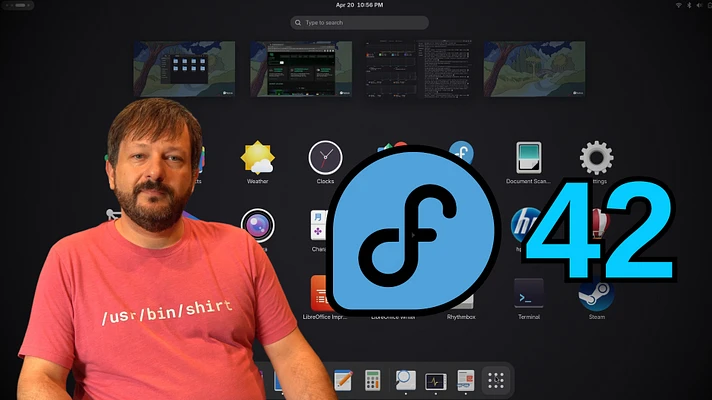Click the Show Apps grid button
The height and width of the screenshot is (400, 712).
(495, 380)
